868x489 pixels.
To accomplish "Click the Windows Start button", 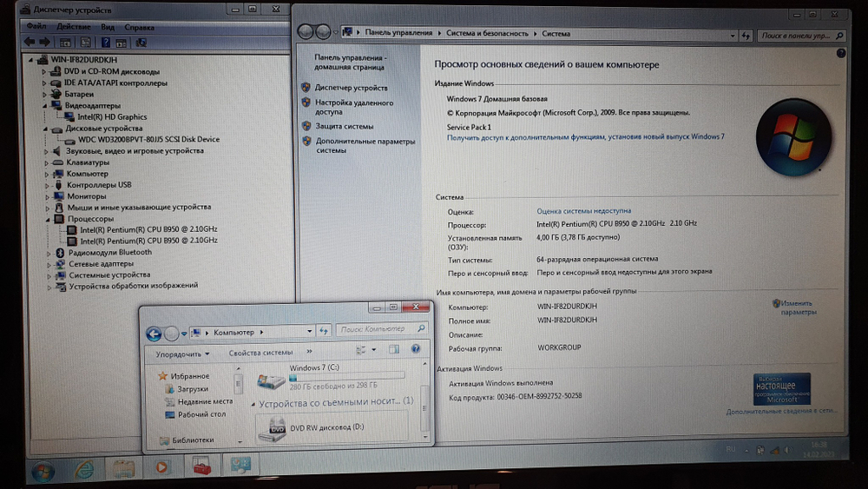I will [42, 470].
